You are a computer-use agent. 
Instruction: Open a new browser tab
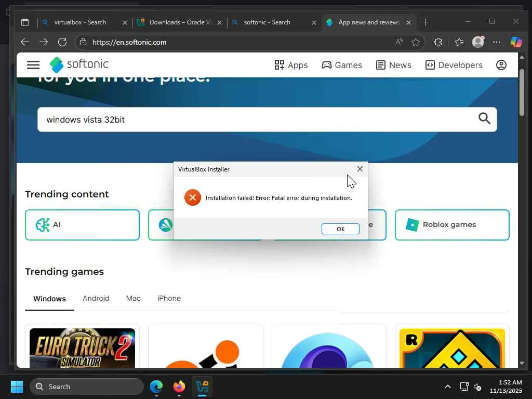pos(425,22)
